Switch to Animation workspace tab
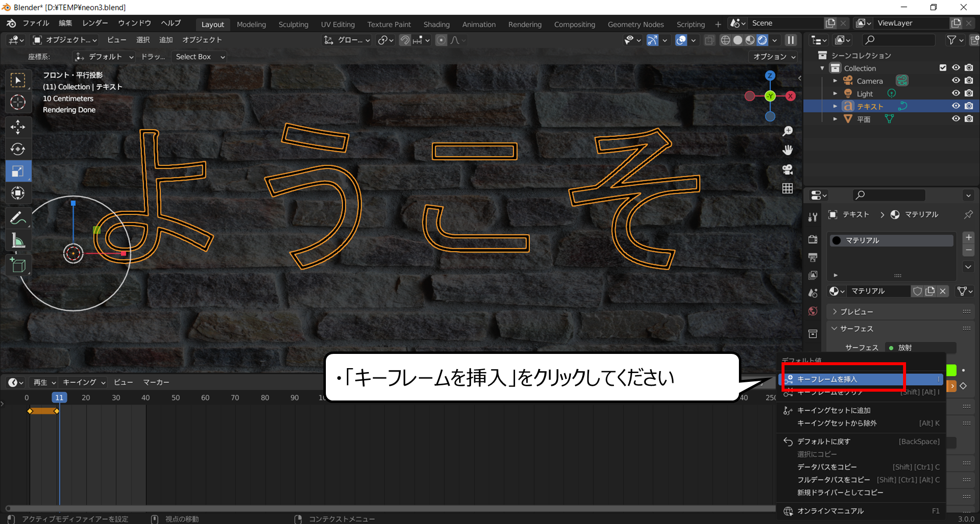The width and height of the screenshot is (980, 524). (x=479, y=25)
